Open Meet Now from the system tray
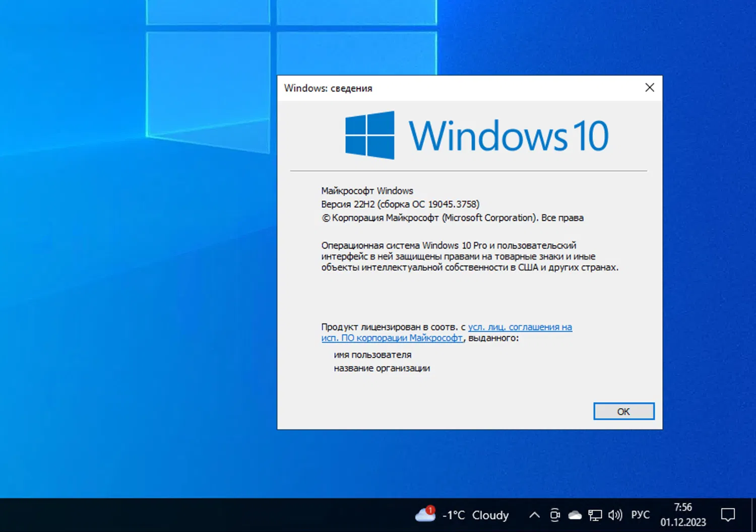The width and height of the screenshot is (756, 532). click(x=555, y=515)
